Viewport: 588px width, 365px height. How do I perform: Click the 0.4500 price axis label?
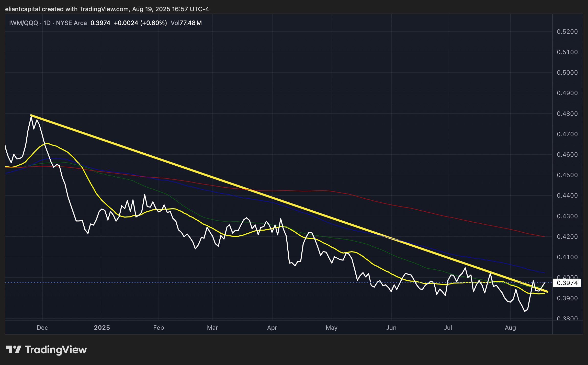[567, 175]
